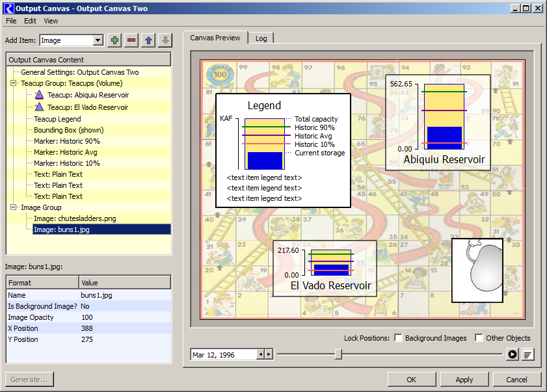Open the View menu
Viewport: 547px width, 392px height.
[51, 21]
